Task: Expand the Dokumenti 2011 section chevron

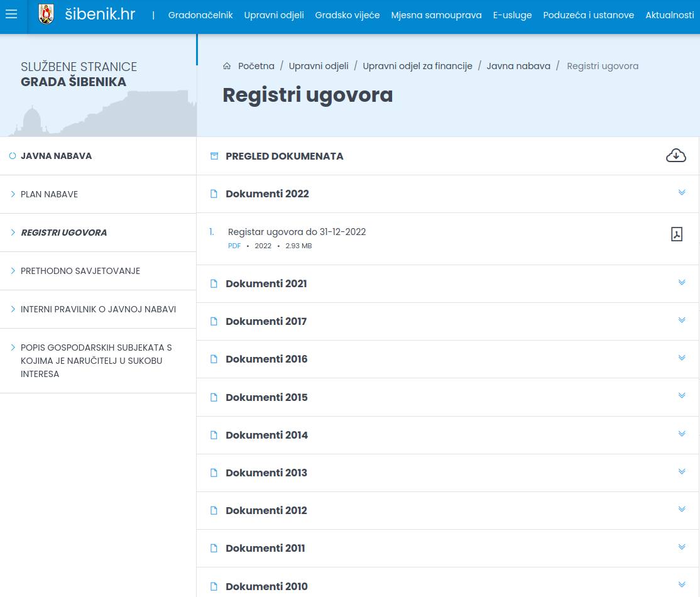Action: [682, 547]
